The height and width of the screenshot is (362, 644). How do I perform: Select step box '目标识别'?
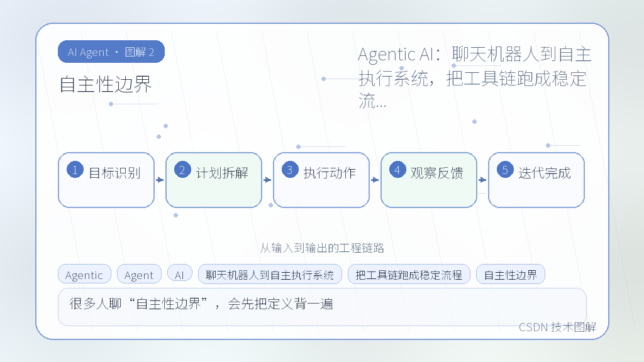106,180
